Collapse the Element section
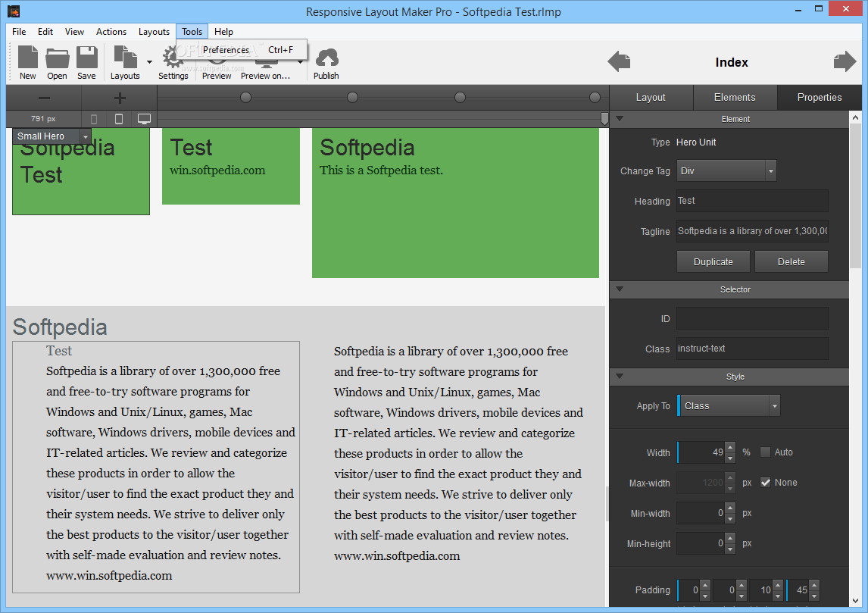The width and height of the screenshot is (868, 613). tap(620, 118)
